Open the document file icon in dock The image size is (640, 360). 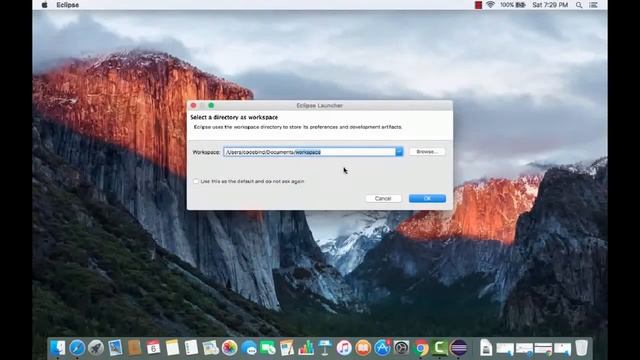[x=486, y=348]
